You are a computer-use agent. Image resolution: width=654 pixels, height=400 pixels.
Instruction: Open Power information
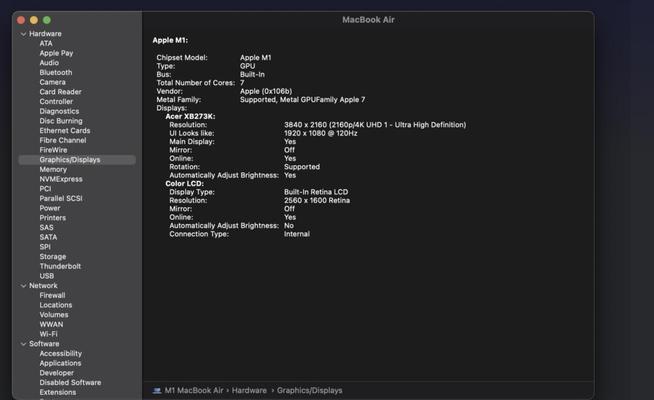pos(50,208)
